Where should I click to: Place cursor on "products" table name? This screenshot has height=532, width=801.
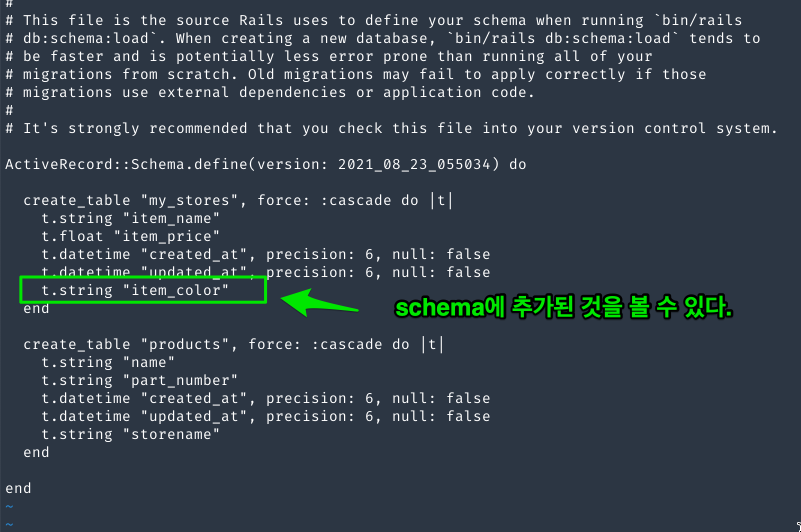tap(184, 344)
